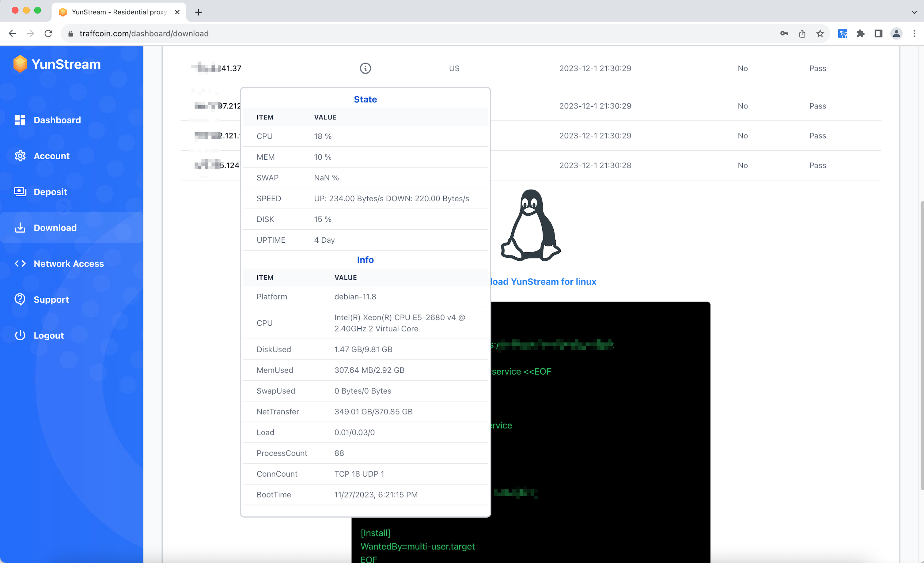
Task: Reload the page with the refresh button
Action: 48,33
